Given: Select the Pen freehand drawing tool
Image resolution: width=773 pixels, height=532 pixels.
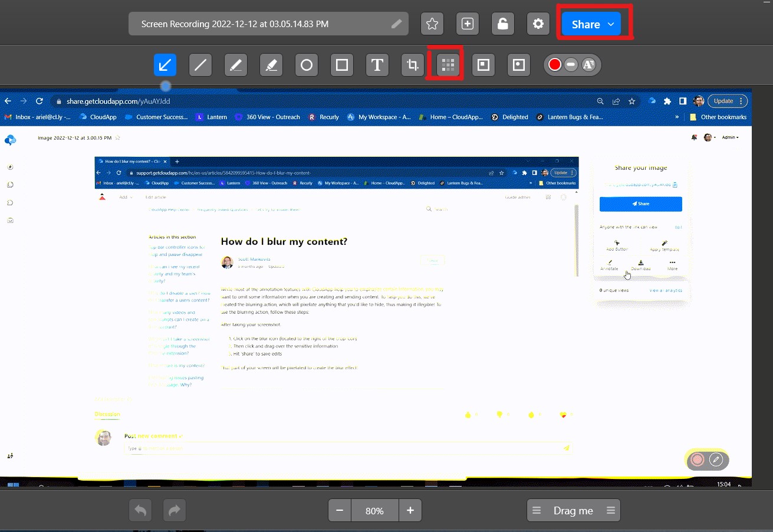Looking at the screenshot, I should click(x=236, y=65).
